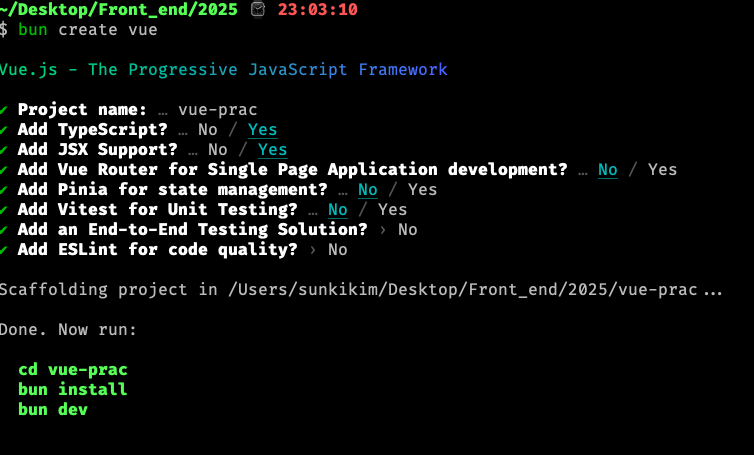Click underlined No for Vitest Unit Testing
Viewport: 754px width, 455px height.
point(338,210)
